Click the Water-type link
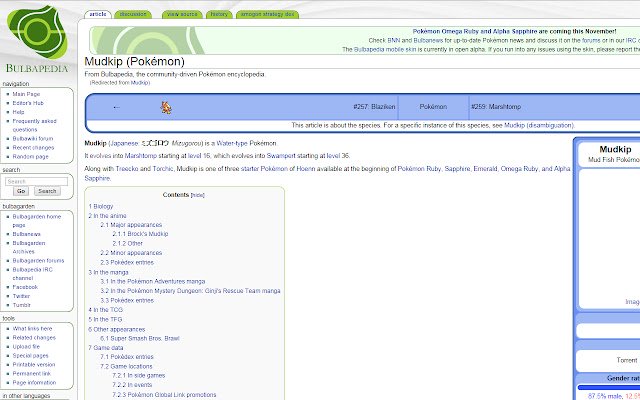 coord(232,144)
